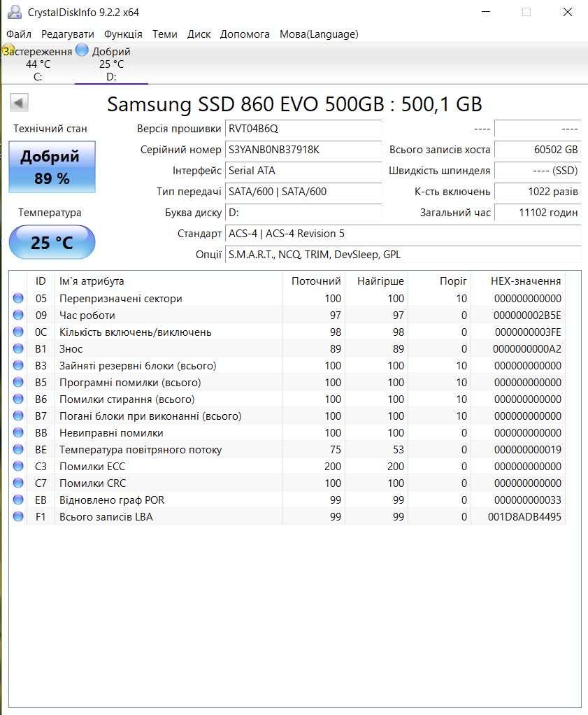588x715 pixels.
Task: Click the Найгірше column header
Action: click(x=377, y=281)
